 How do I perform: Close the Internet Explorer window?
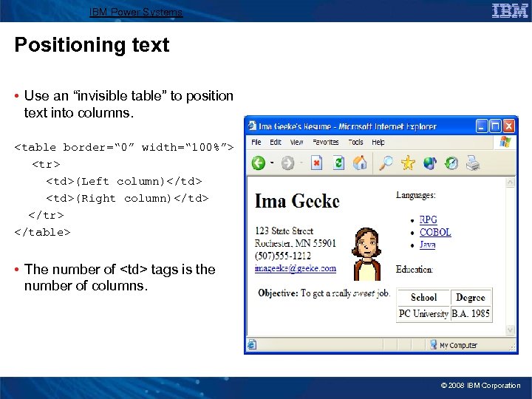pyautogui.click(x=508, y=126)
